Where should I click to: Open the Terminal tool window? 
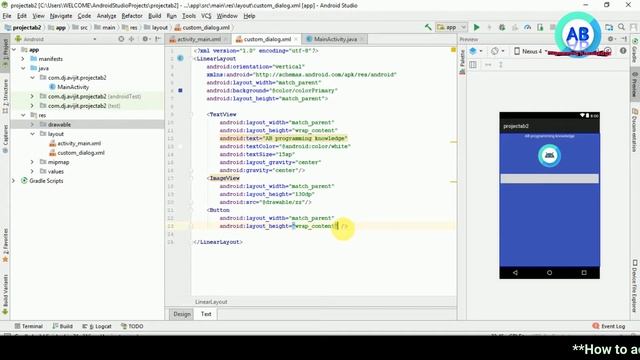click(x=29, y=326)
